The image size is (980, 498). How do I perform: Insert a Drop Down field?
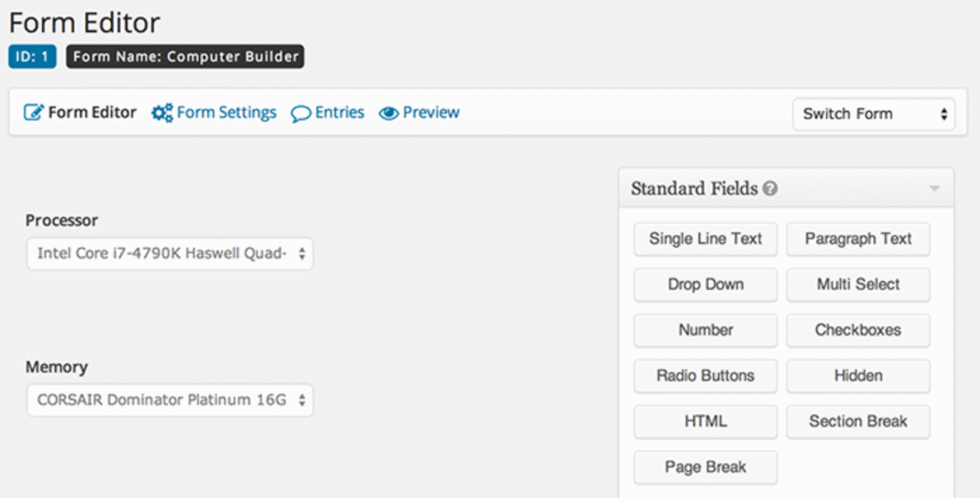(705, 284)
